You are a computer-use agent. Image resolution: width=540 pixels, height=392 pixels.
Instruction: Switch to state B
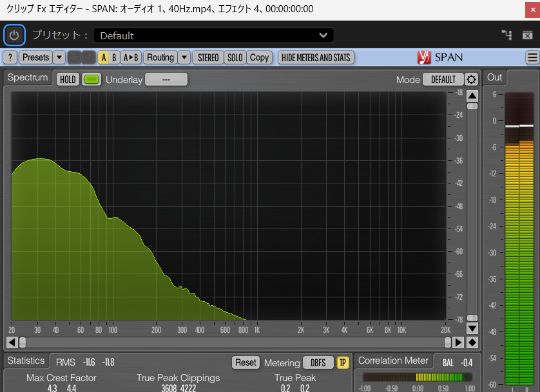[x=114, y=57]
